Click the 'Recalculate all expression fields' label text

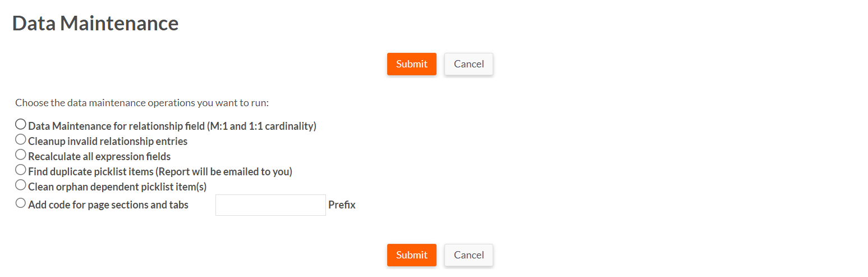99,157
